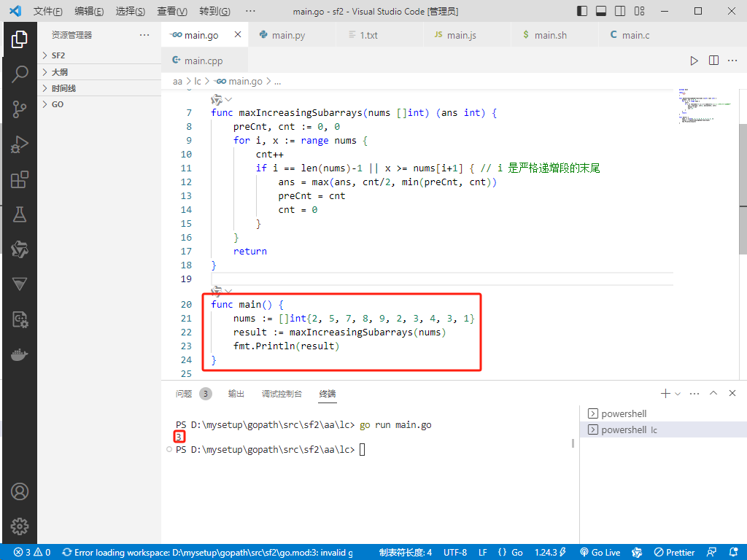Viewport: 747px width, 560px height.
Task: Open terminal panel more actions
Action: (x=694, y=393)
